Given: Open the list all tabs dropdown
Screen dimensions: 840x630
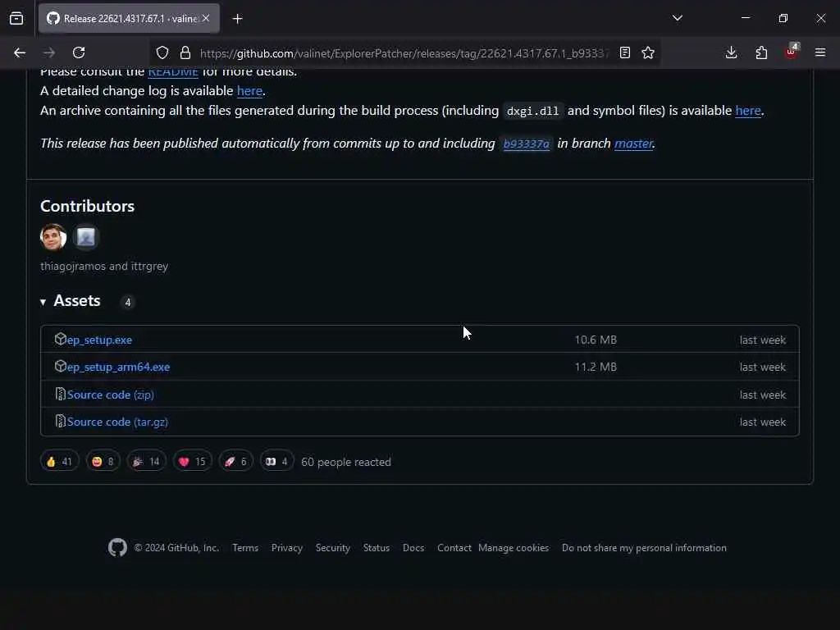Looking at the screenshot, I should coord(677,18).
